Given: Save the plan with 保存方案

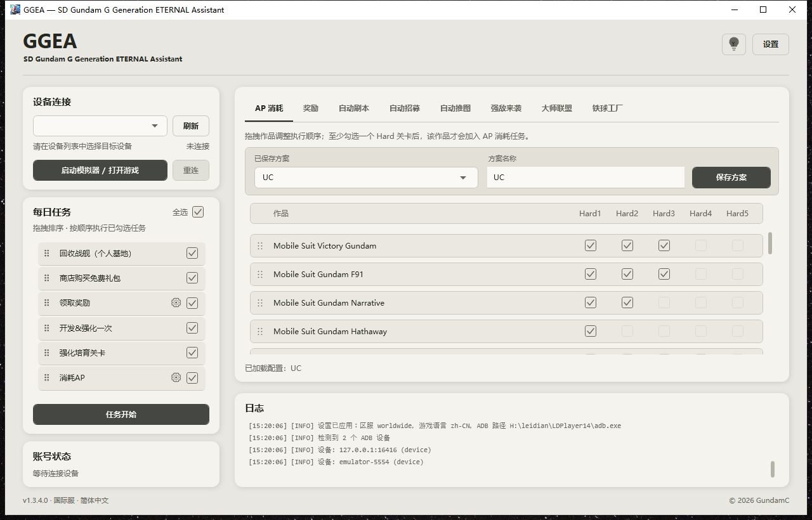Looking at the screenshot, I should [x=731, y=178].
